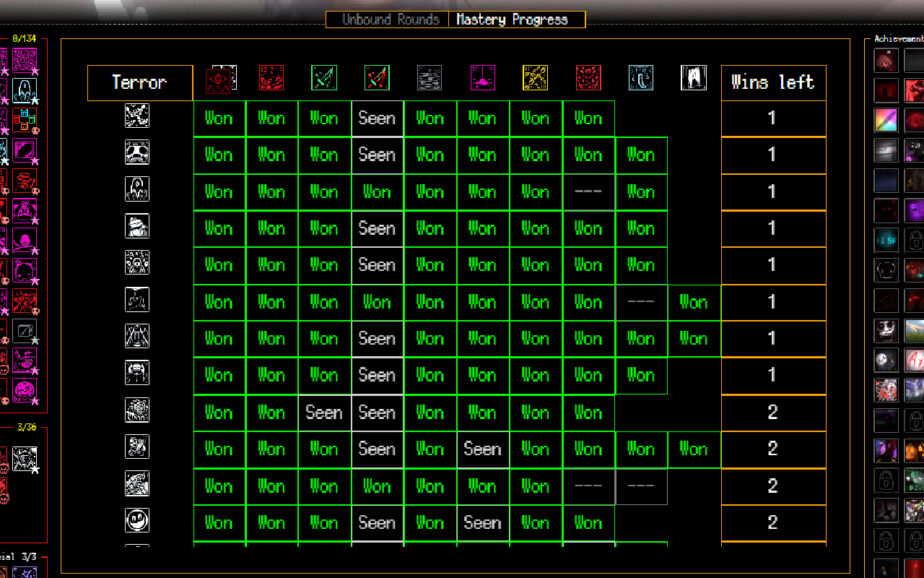The width and height of the screenshot is (924, 578).
Task: Select the white icon in the 3/36 section
Action: click(25, 459)
